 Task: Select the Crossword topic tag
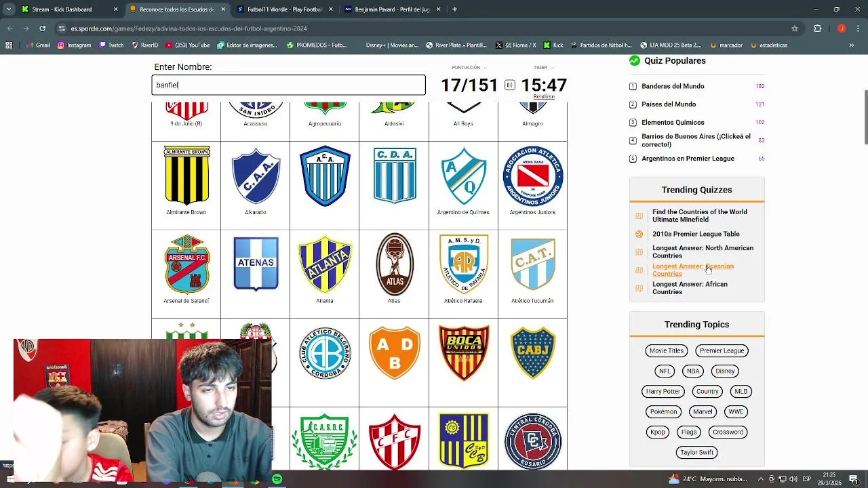pyautogui.click(x=728, y=432)
